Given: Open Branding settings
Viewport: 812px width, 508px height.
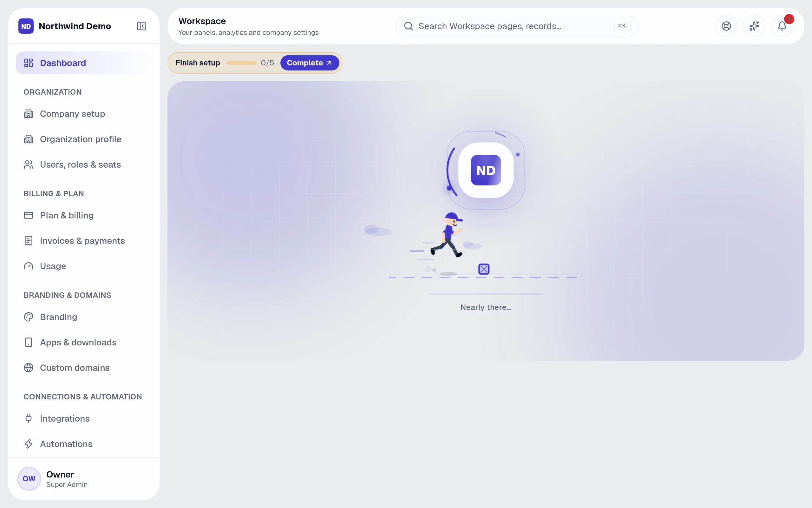Looking at the screenshot, I should click(x=83, y=317).
